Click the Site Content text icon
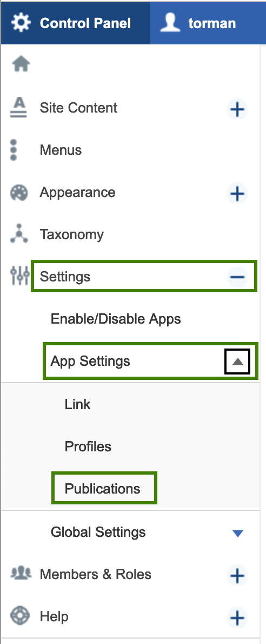The height and width of the screenshot is (644, 266). pyautogui.click(x=19, y=108)
